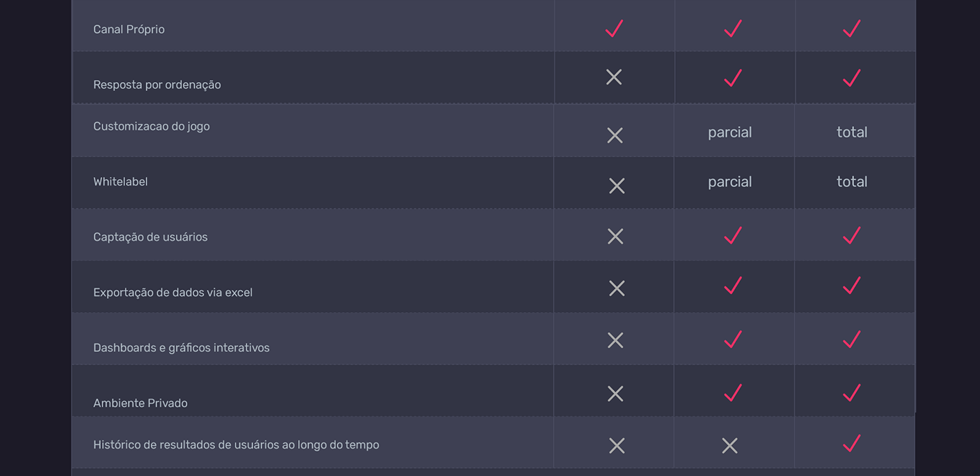
Task: Select the 'Canal Próprio' feature label
Action: point(129,29)
